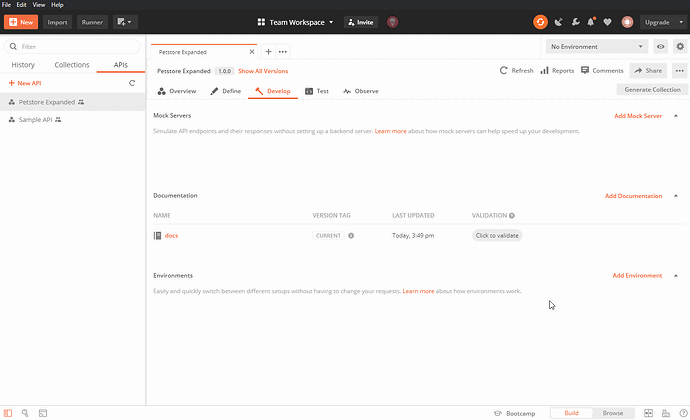
Task: Click the New button
Action: (21, 22)
